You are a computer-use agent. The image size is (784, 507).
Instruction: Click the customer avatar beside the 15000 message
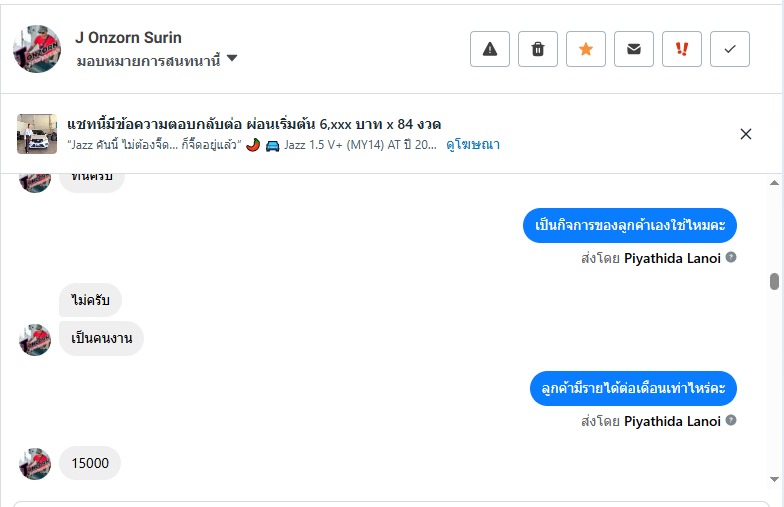click(x=36, y=464)
